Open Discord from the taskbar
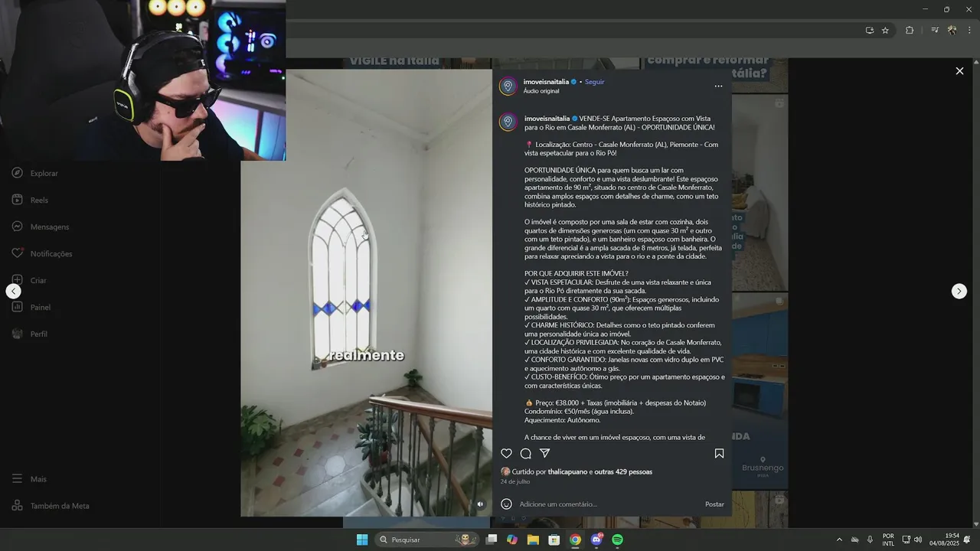This screenshot has width=980, height=551. tap(596, 540)
